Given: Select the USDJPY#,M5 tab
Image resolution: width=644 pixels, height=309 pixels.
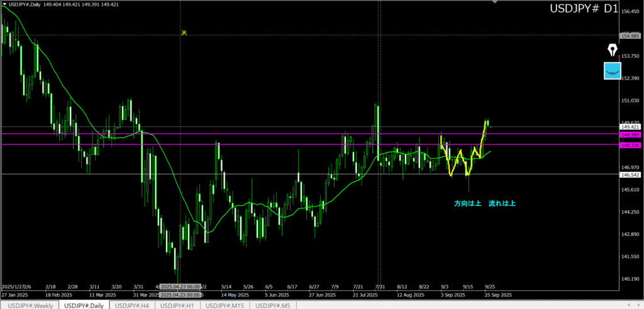Looking at the screenshot, I should tap(274, 305).
